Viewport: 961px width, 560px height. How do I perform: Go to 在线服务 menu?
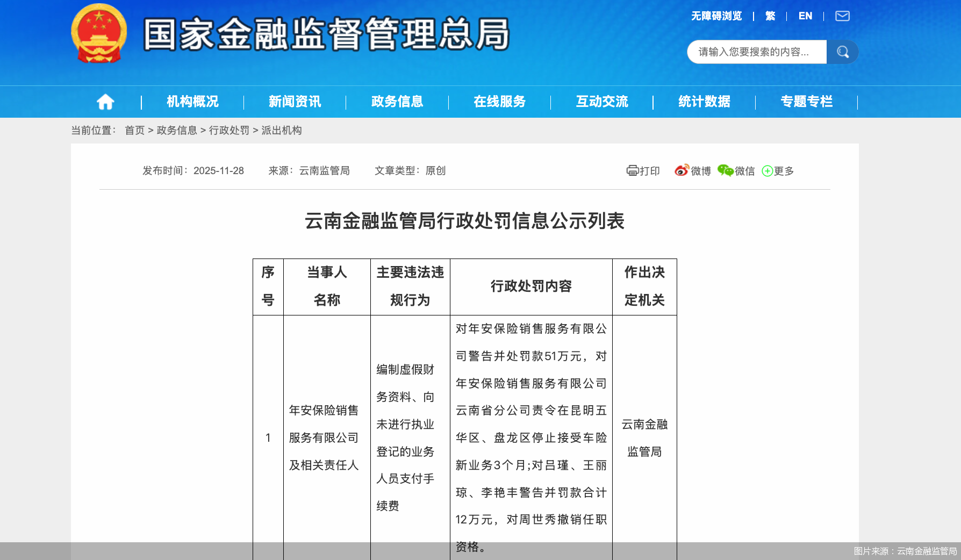[499, 102]
